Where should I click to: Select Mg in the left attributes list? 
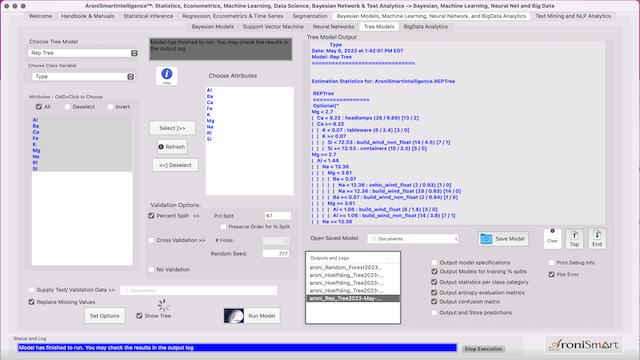coord(36,150)
